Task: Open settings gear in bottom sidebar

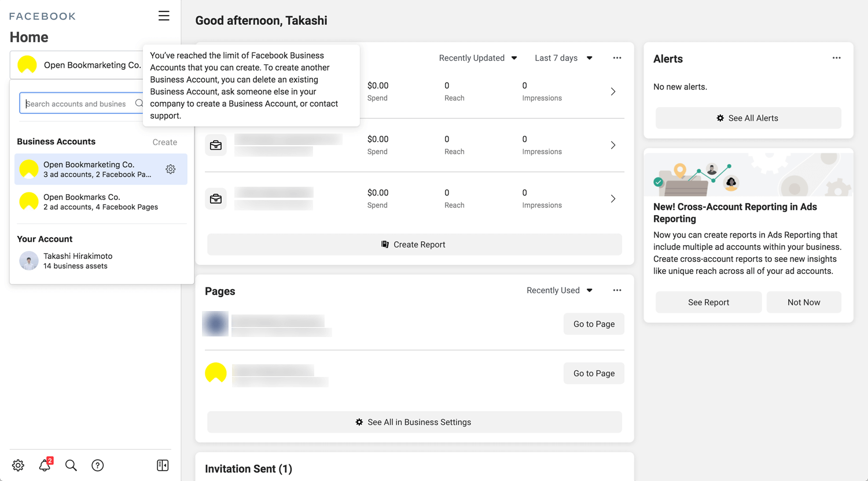Action: point(18,465)
